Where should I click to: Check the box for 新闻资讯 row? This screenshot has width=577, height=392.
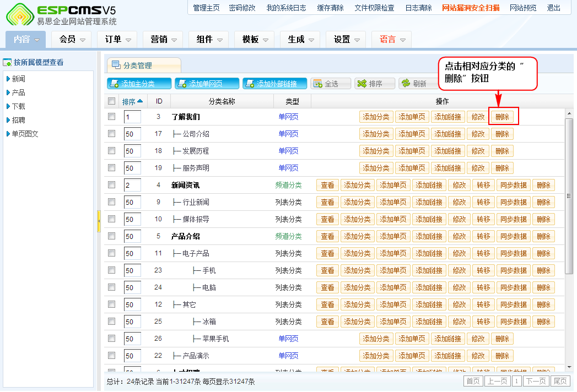[111, 184]
